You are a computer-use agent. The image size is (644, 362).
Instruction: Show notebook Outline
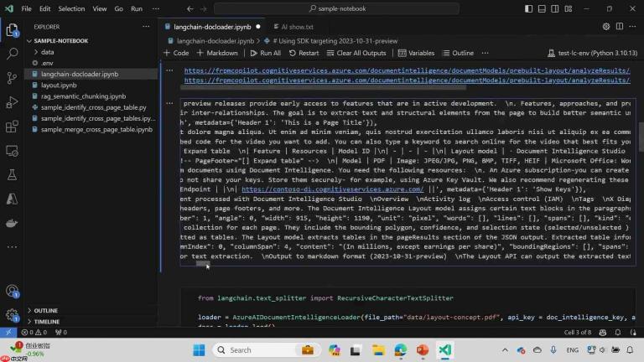click(x=459, y=53)
